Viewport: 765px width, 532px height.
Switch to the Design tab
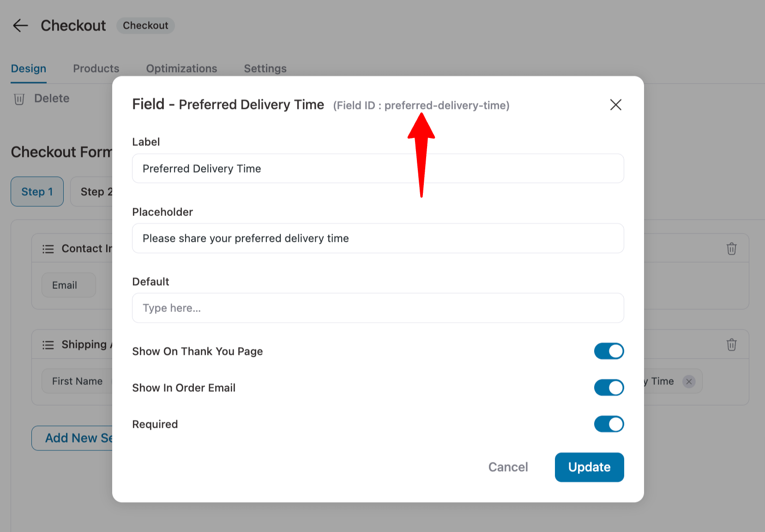click(29, 69)
